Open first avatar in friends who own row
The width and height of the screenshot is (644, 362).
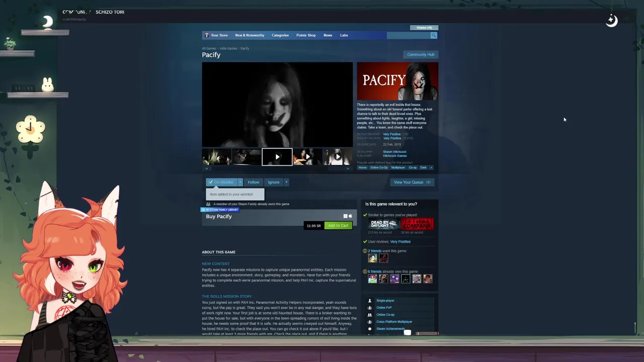pyautogui.click(x=372, y=279)
